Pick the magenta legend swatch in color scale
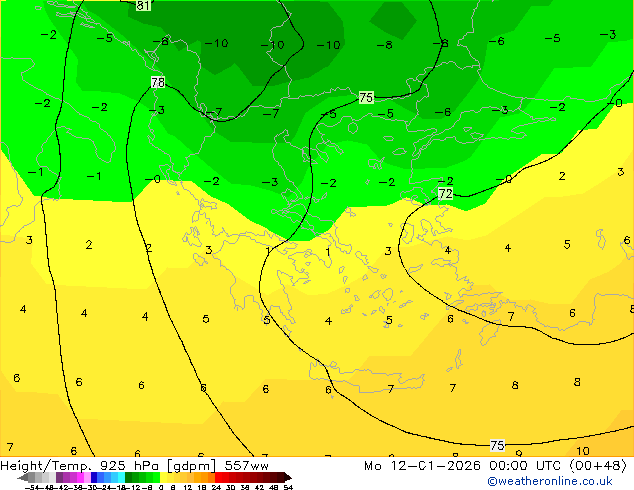 click(80, 477)
